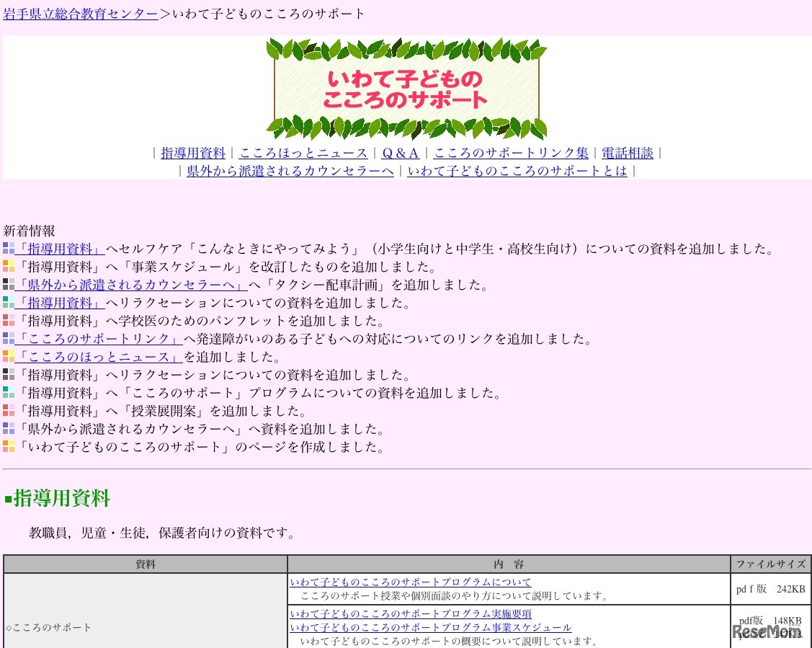Open 県外から派遣されるカウンセラーへ in the navigation bar
This screenshot has width=812, height=648.
click(290, 171)
